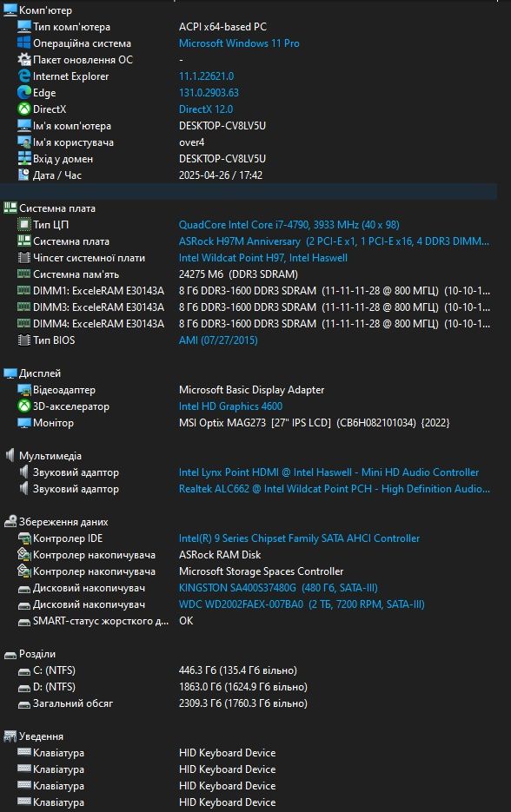Viewport: 511px width, 812px height.
Task: Click the icon next to Ім'я комп'ютера
Action: tap(23, 126)
